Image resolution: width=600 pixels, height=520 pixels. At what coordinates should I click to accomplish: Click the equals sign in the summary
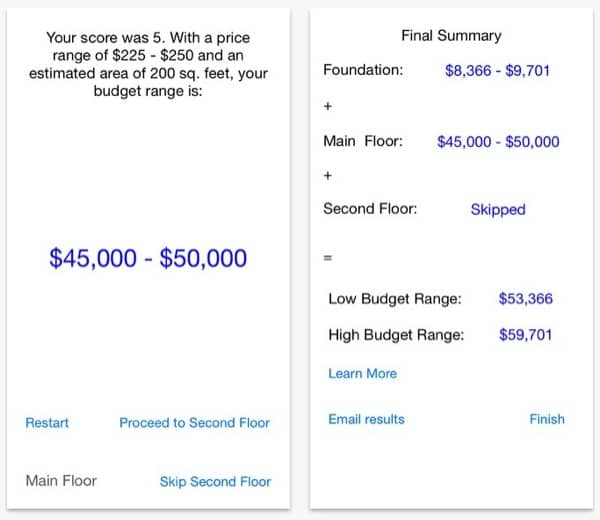point(326,257)
